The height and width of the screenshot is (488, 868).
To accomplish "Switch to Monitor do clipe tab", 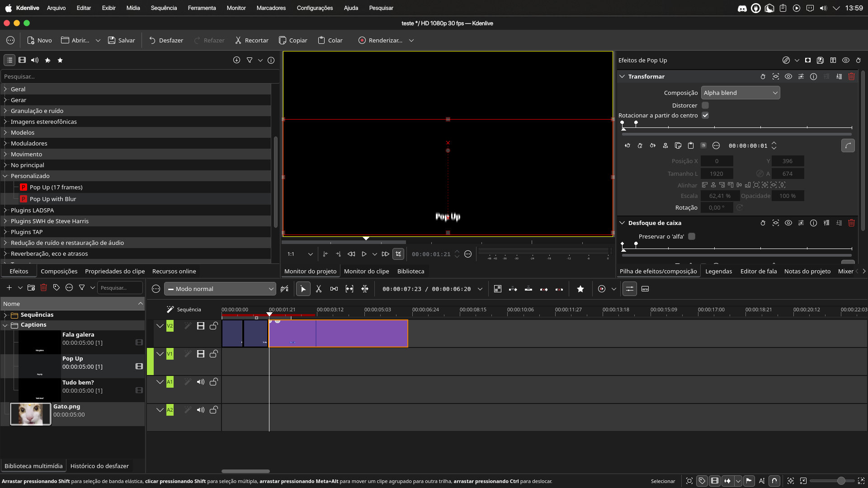I will pos(367,271).
